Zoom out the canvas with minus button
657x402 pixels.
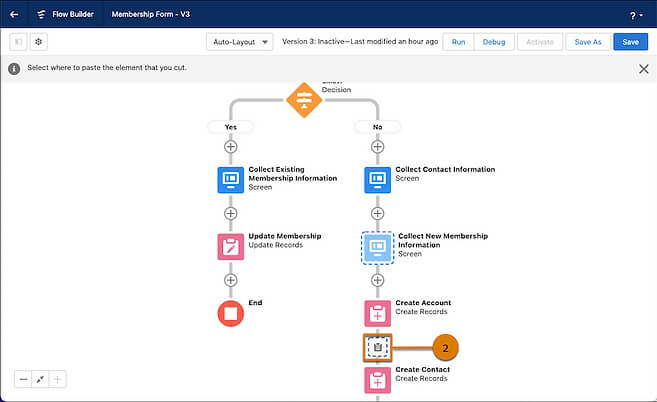(x=24, y=379)
